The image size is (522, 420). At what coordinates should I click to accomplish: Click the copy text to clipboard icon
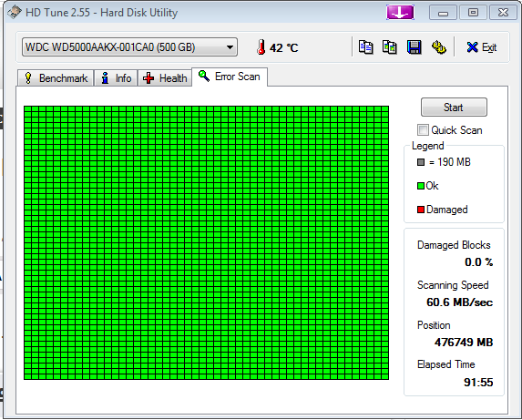coord(365,47)
